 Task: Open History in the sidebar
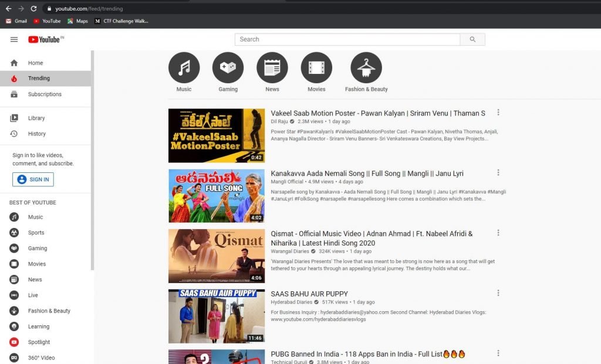point(46,134)
